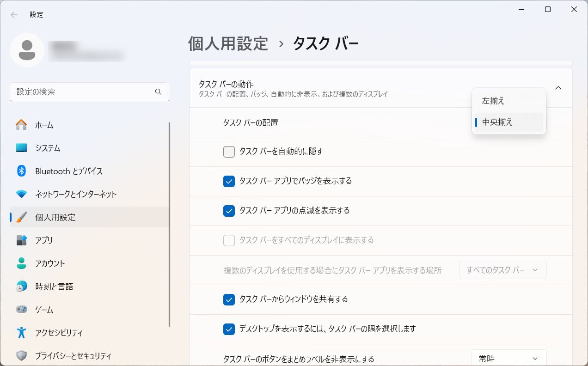
Task: Minimize the 設定 window
Action: pyautogui.click(x=521, y=9)
